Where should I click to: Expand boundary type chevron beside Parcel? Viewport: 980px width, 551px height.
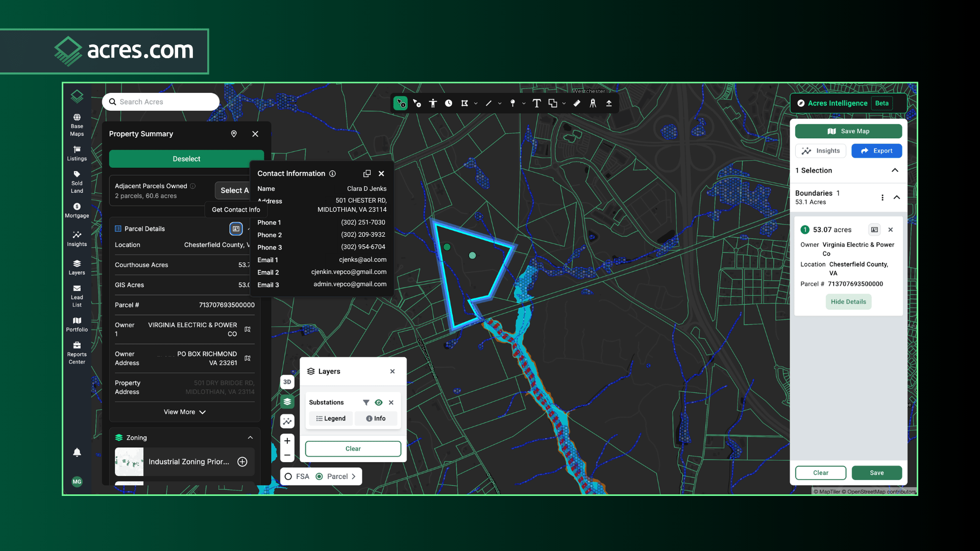[353, 477]
